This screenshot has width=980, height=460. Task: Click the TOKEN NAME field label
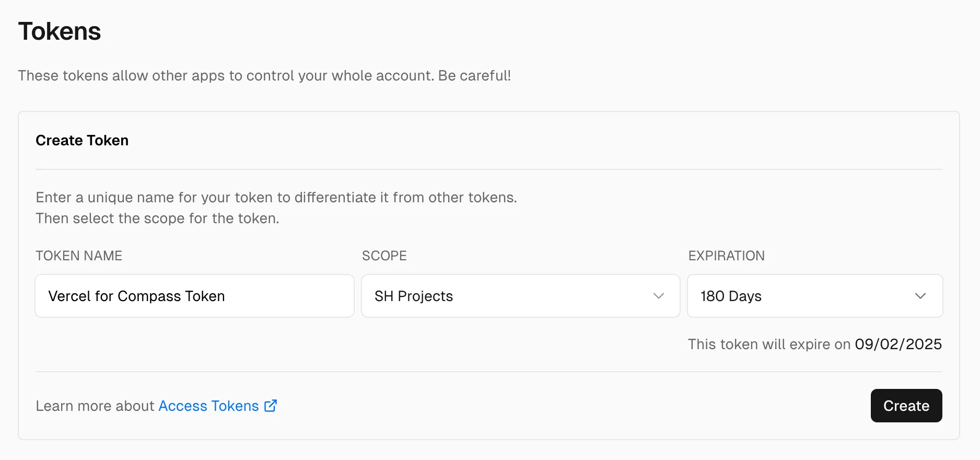[79, 256]
